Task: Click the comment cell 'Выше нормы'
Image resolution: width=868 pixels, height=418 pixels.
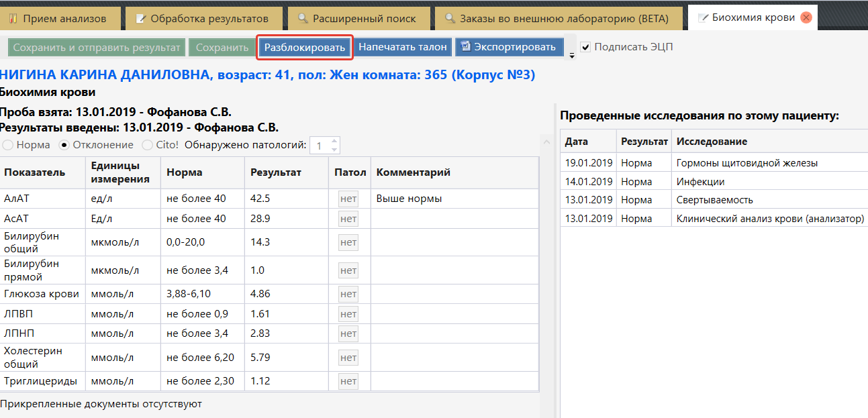Action: pos(454,199)
